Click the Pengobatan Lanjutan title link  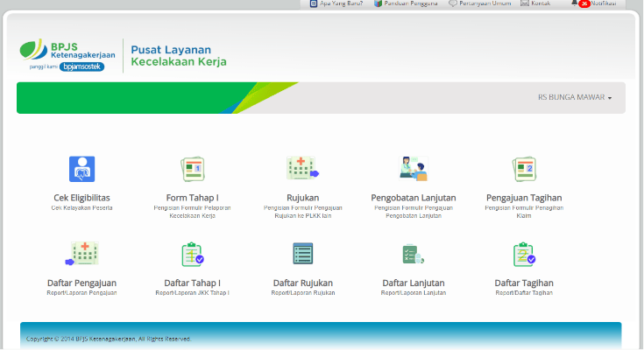pos(414,198)
